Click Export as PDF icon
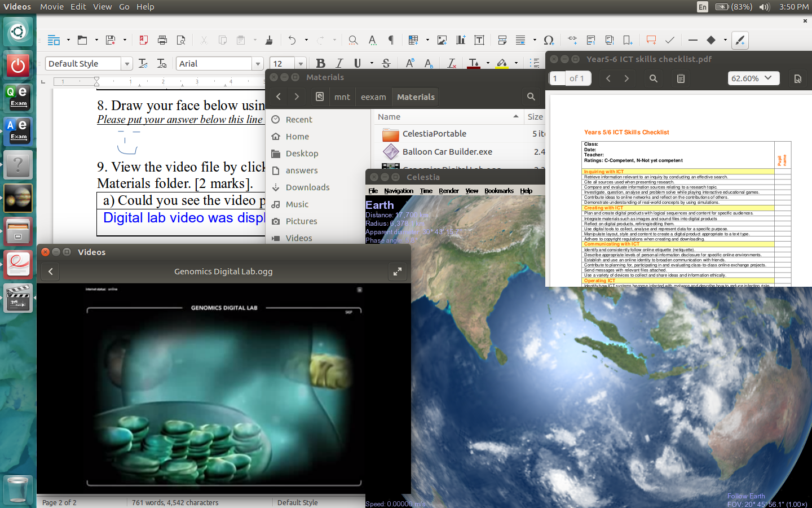This screenshot has height=508, width=812. 143,40
